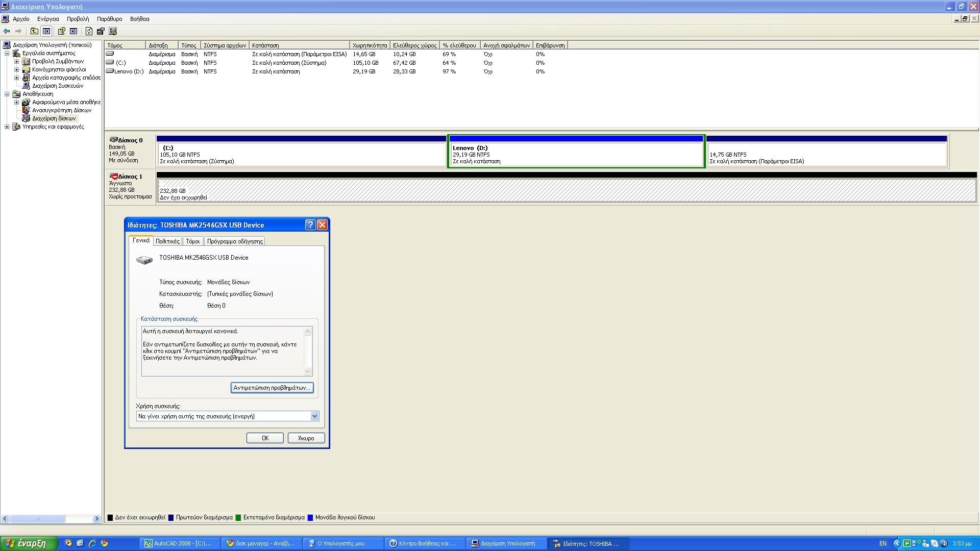Select the 232,88 GB unallocated space on Δίσκος 1
980x551 pixels.
click(x=567, y=188)
